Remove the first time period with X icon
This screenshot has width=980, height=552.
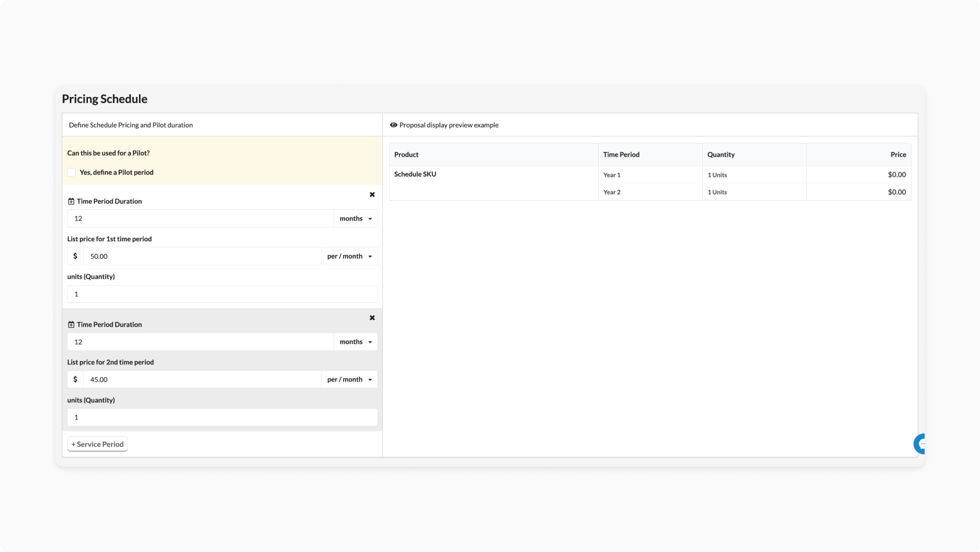tap(372, 194)
